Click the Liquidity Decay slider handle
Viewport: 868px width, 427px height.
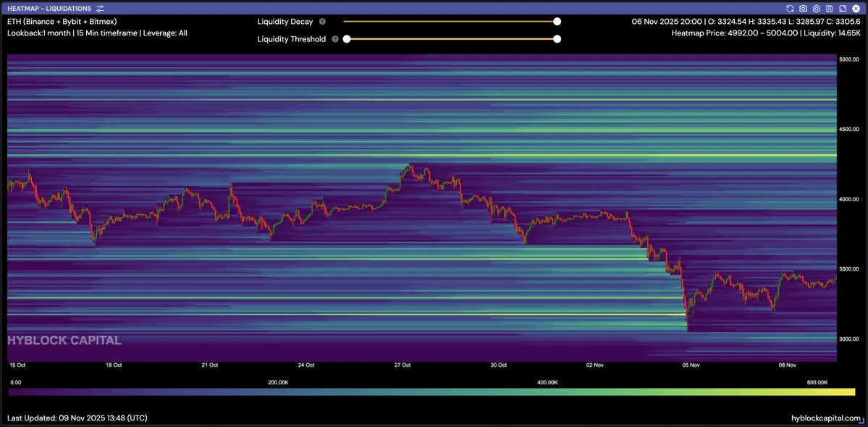pos(557,22)
